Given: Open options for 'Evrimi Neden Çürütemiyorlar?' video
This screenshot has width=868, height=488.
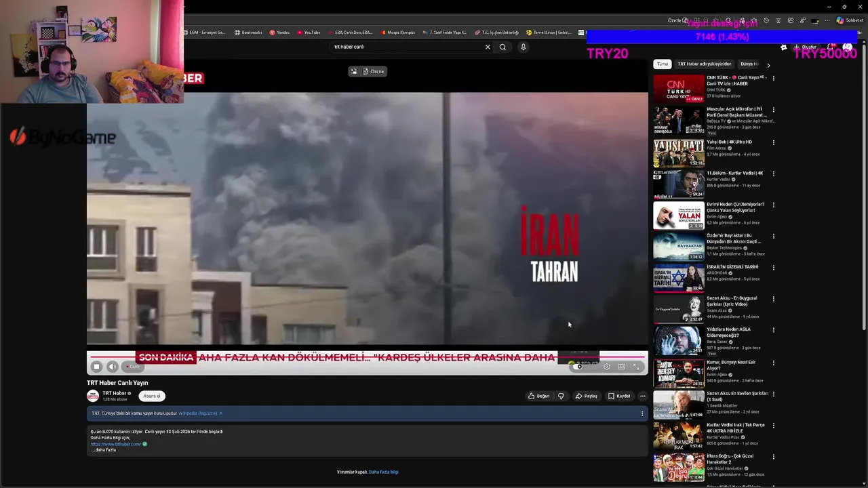Looking at the screenshot, I should 774,205.
